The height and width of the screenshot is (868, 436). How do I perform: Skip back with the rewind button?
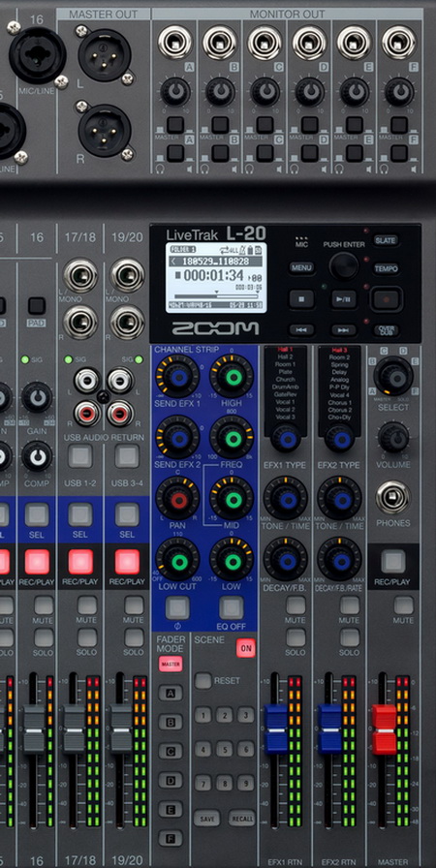pyautogui.click(x=302, y=330)
